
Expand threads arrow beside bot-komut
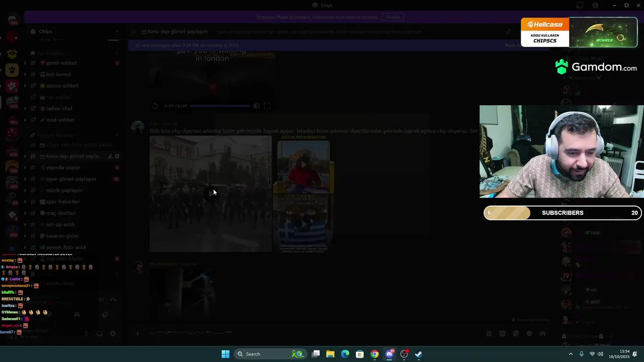(x=25, y=74)
